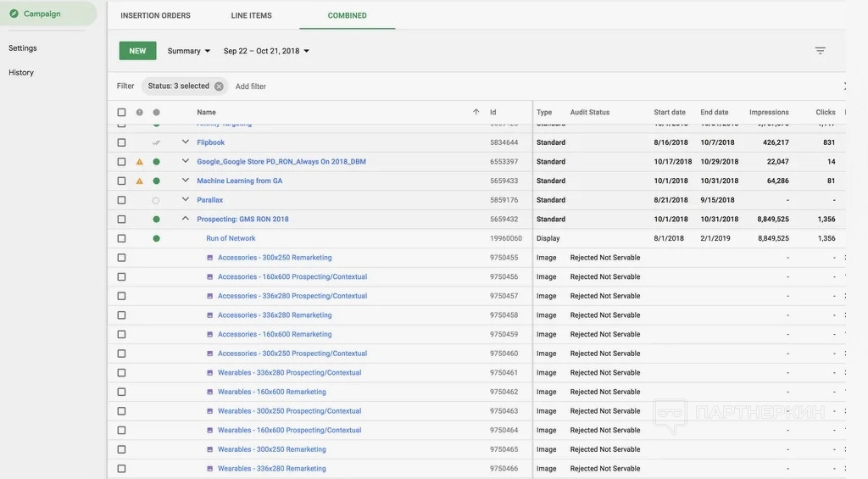The width and height of the screenshot is (868, 479).
Task: Select the Combined tab
Action: [x=347, y=15]
